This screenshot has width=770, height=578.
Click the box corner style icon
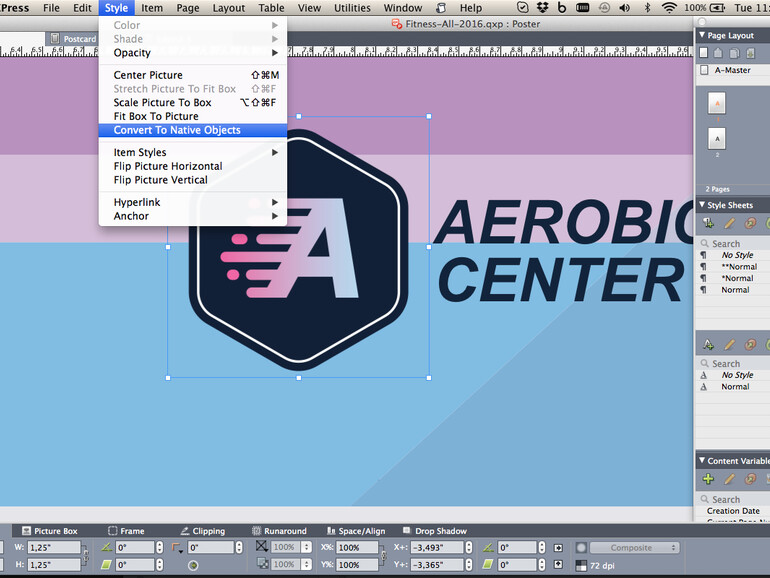tap(177, 548)
